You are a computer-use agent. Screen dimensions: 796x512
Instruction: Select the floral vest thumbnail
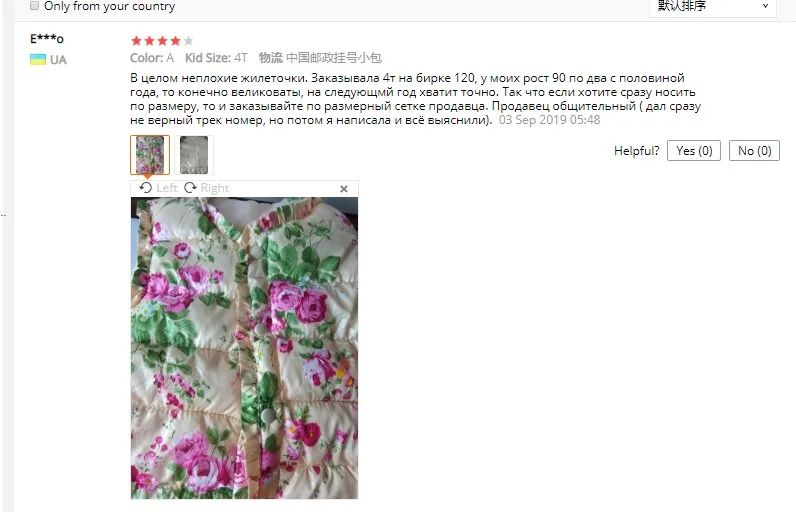150,155
